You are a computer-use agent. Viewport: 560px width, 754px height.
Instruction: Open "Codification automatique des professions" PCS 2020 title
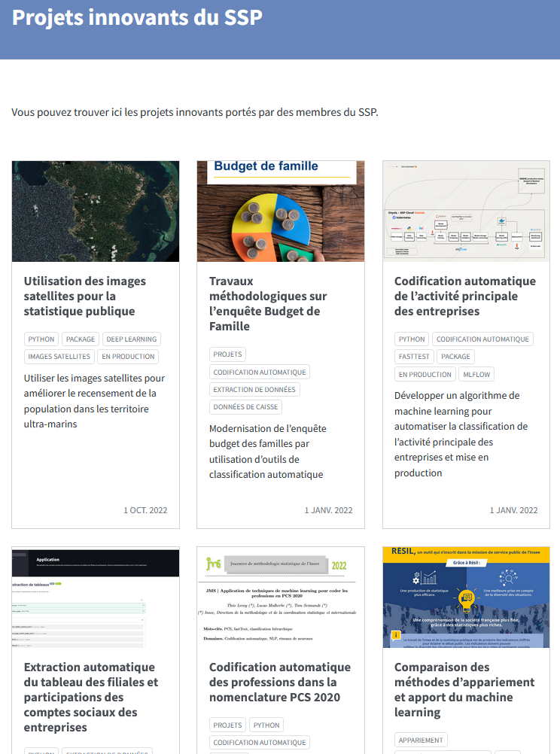click(x=280, y=682)
